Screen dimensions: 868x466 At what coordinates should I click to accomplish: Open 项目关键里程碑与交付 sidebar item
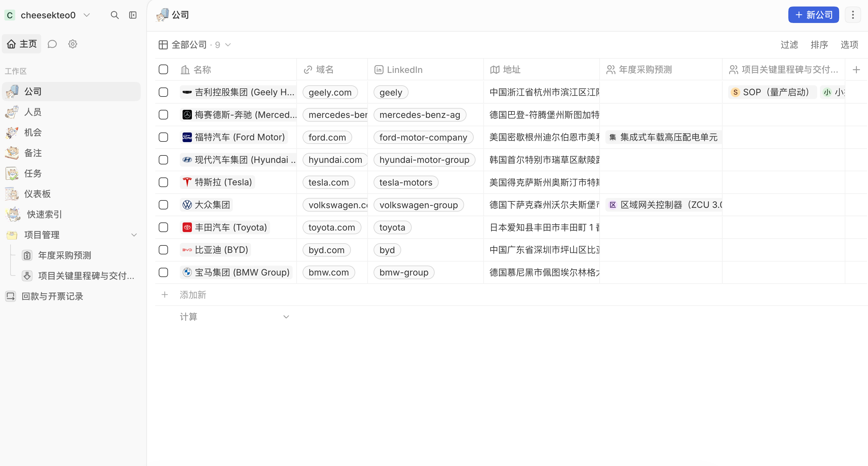[x=80, y=276]
